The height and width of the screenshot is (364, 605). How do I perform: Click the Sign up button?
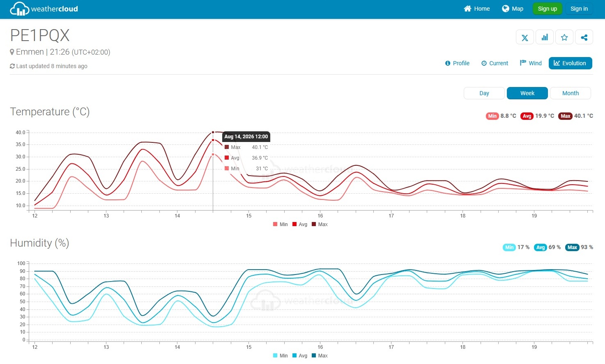point(547,9)
